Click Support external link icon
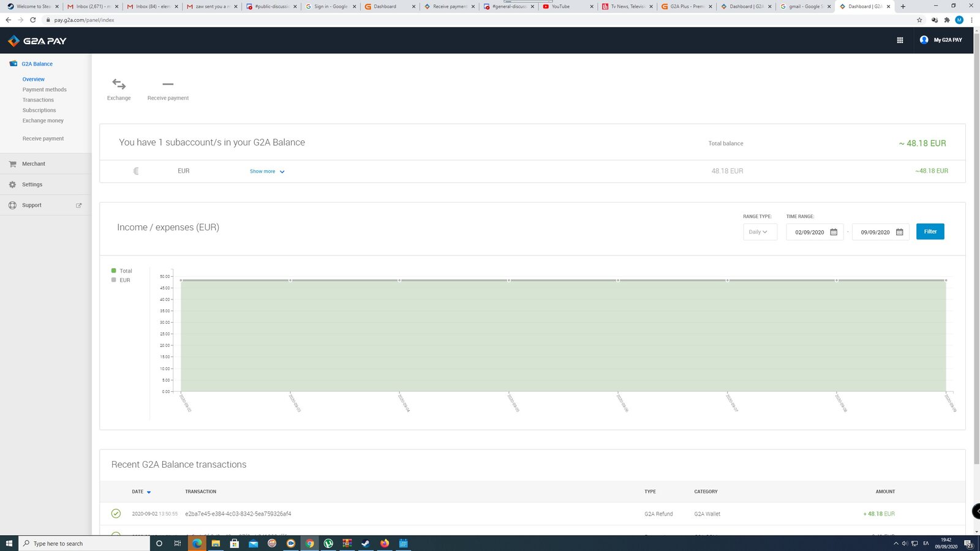The image size is (980, 551). pos(78,206)
